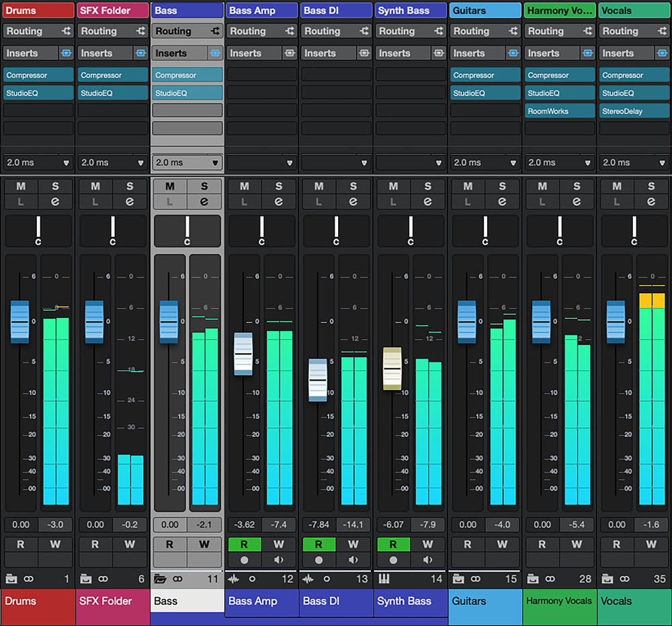Open routing settings icon on Drums channel
Viewport: 672px width, 626px height.
66,31
